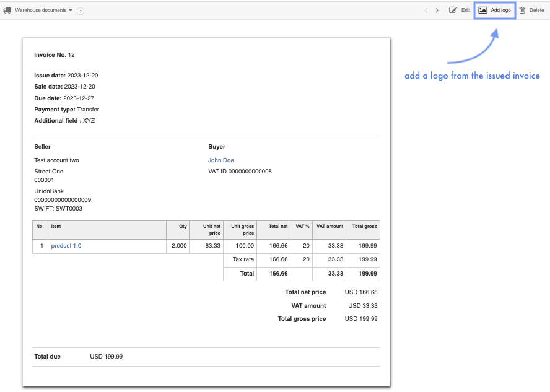Click the Qty column header
The width and height of the screenshot is (550, 392).
tap(183, 227)
